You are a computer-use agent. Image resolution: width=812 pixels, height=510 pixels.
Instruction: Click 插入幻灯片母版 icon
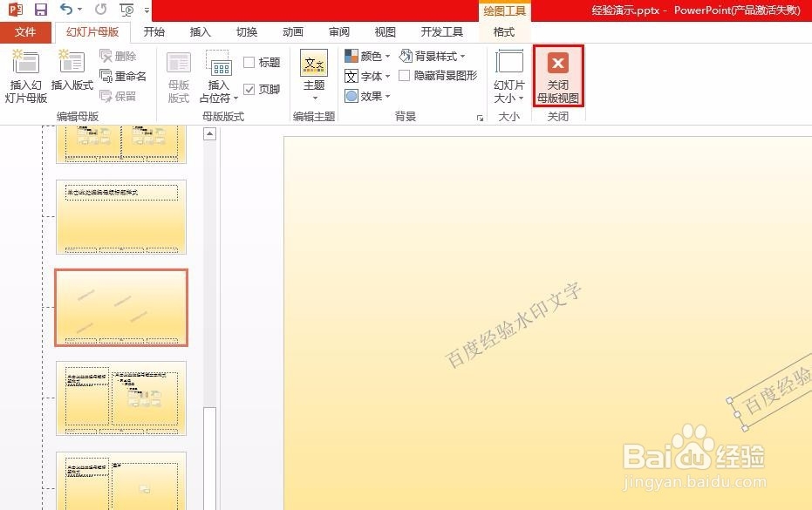click(x=26, y=77)
